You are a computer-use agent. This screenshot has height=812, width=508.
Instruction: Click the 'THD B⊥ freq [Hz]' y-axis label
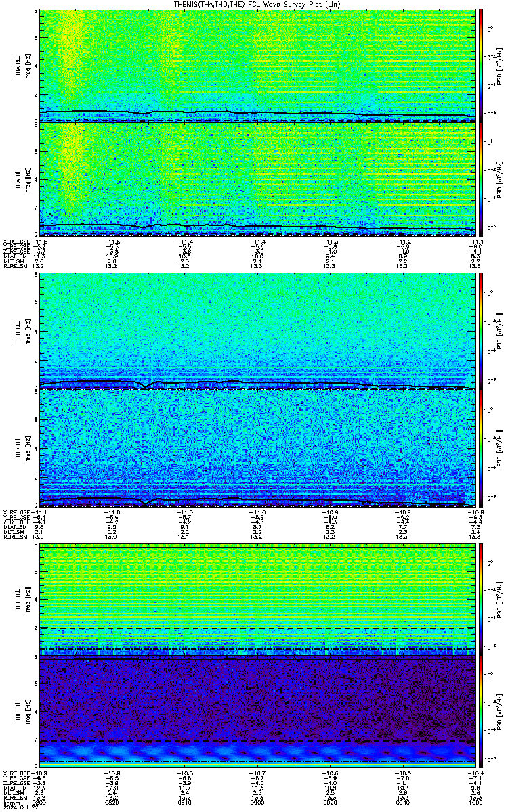(22, 331)
